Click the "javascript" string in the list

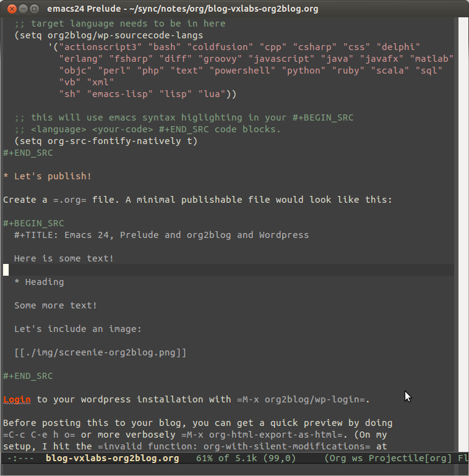(x=282, y=59)
